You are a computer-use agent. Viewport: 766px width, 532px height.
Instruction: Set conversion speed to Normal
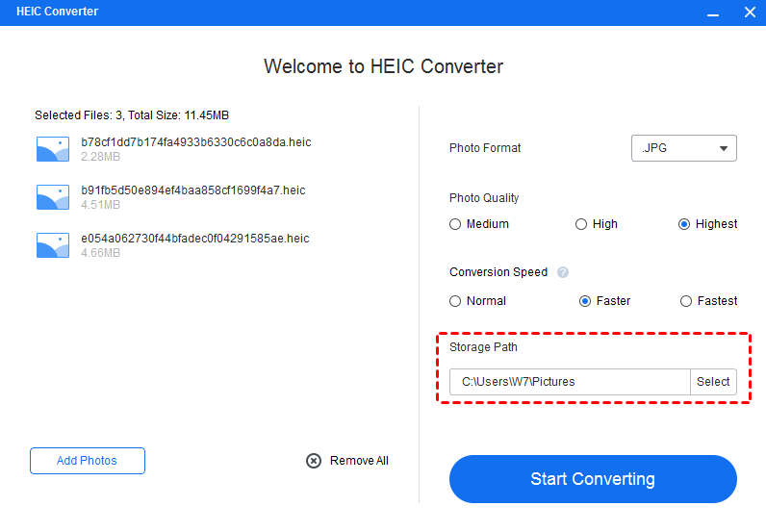(455, 301)
